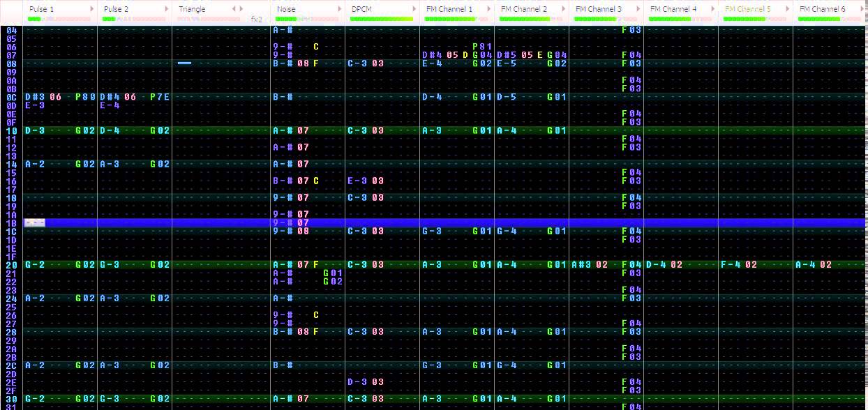Select effect P7E in Pulse 2 row 0C
This screenshot has width=868, height=410.
pyautogui.click(x=160, y=97)
